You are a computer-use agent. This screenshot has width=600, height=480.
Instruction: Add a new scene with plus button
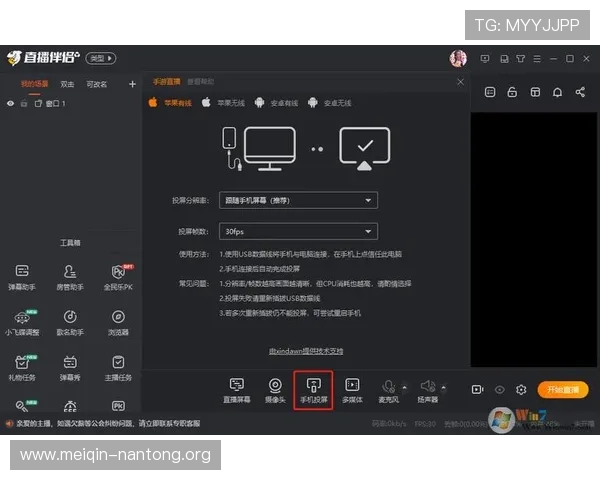(x=132, y=84)
